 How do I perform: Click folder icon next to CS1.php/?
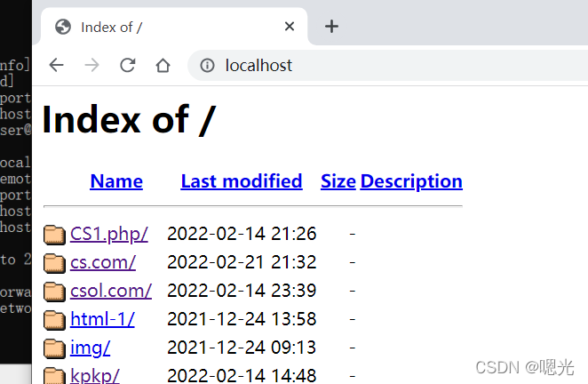pyautogui.click(x=54, y=235)
